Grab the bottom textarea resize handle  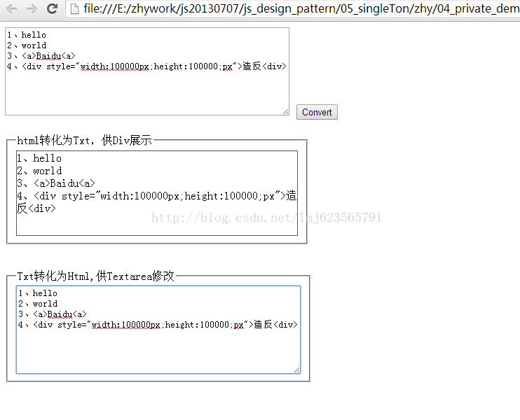pyautogui.click(x=297, y=370)
